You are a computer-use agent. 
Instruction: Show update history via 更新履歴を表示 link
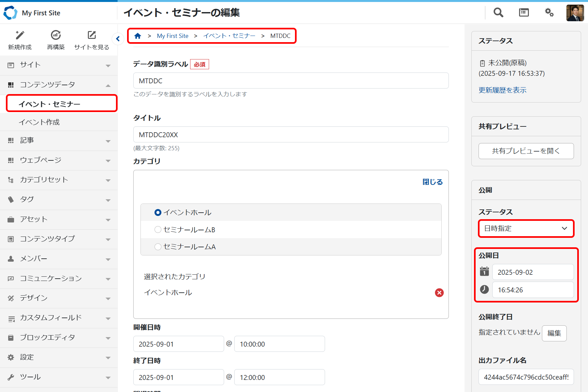pos(502,90)
